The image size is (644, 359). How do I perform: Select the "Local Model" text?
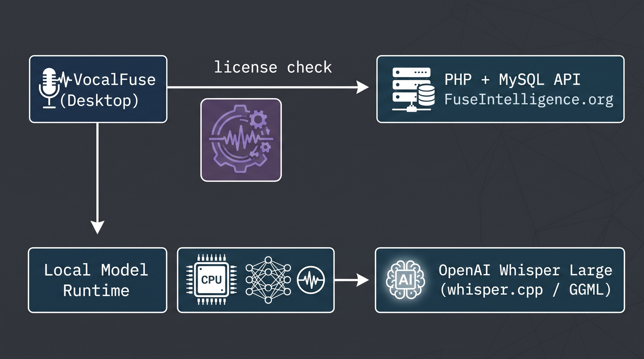(x=96, y=270)
